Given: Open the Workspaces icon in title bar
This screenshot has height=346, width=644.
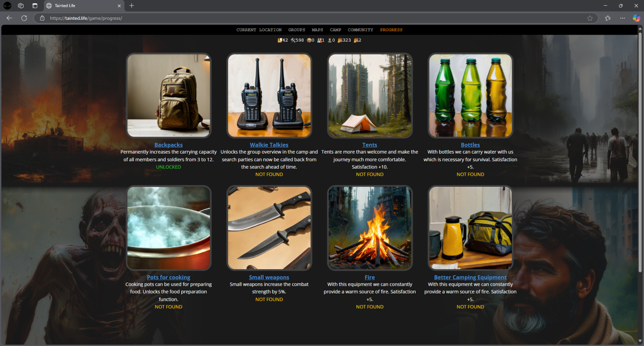Looking at the screenshot, I should 21,6.
